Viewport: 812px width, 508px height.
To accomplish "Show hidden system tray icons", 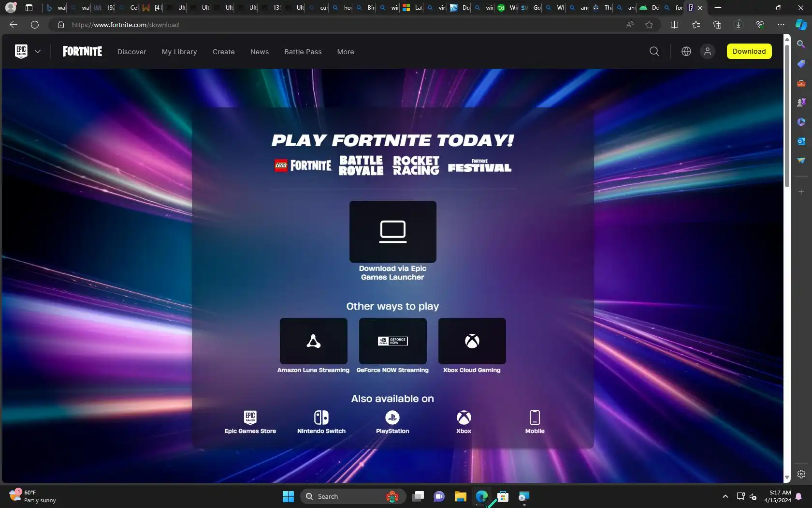I will tap(725, 496).
